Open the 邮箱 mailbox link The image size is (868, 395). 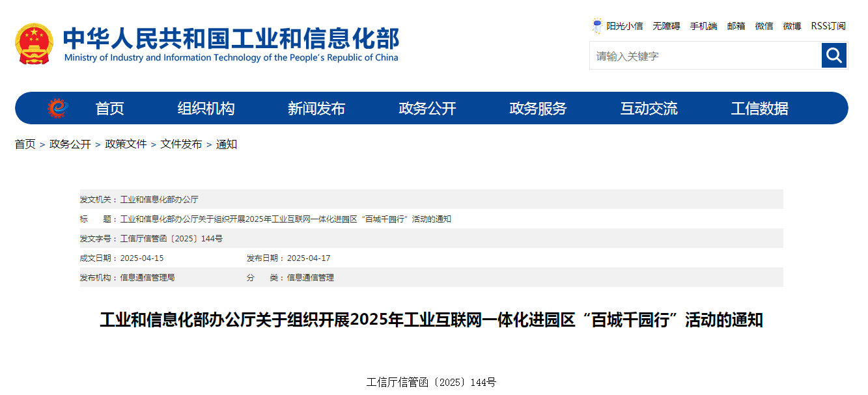[736, 26]
